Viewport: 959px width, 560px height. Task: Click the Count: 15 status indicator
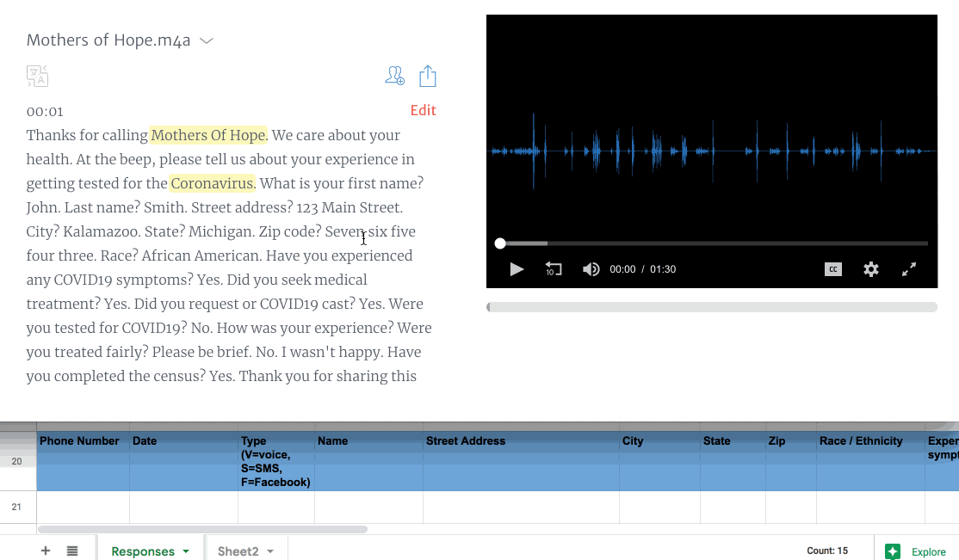point(827,551)
